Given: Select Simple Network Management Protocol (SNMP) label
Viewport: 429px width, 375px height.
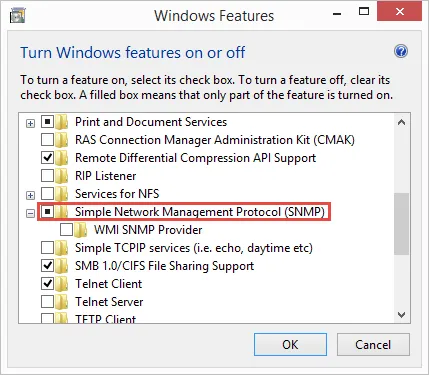Looking at the screenshot, I should [200, 212].
